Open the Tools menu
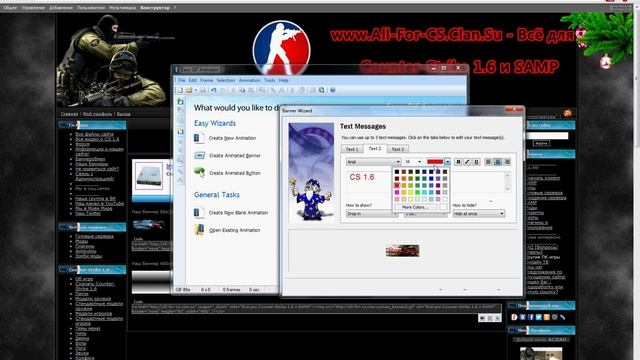This screenshot has height=360, width=640. pyautogui.click(x=269, y=80)
